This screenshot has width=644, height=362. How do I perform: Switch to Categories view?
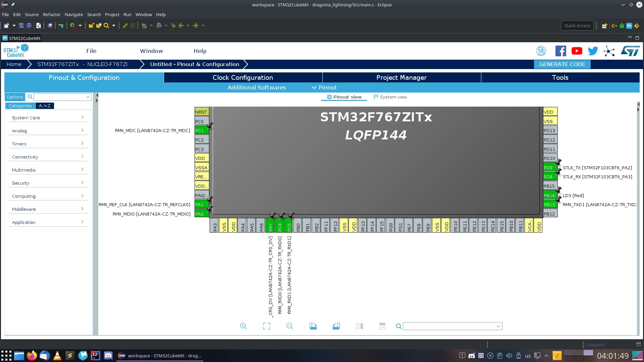(x=20, y=106)
